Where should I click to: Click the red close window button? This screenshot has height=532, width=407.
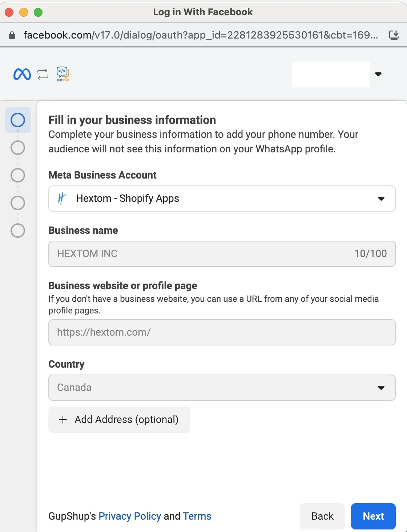[9, 12]
